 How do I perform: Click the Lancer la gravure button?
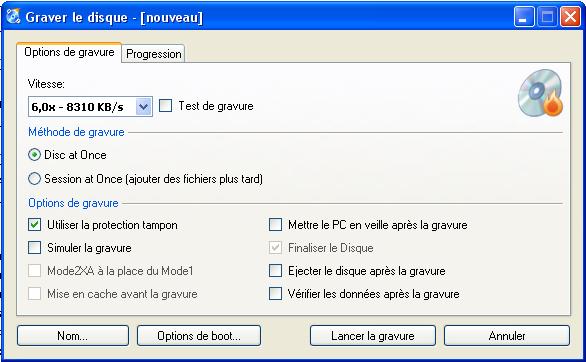pyautogui.click(x=373, y=335)
